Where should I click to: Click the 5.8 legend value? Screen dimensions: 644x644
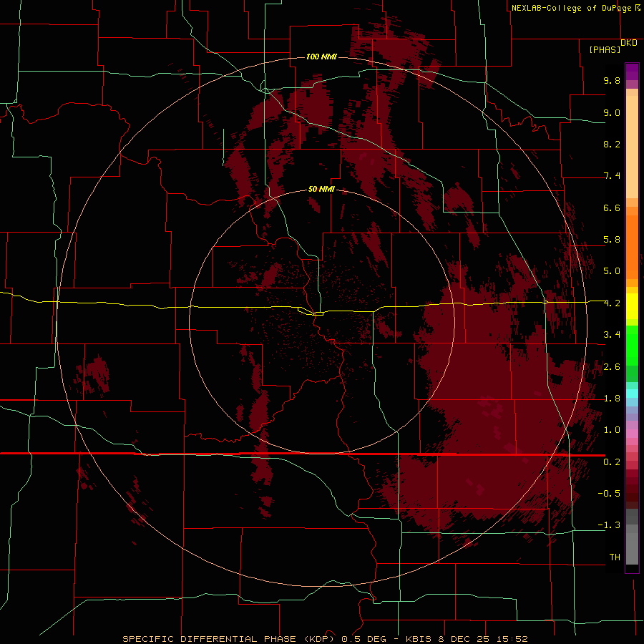612,240
